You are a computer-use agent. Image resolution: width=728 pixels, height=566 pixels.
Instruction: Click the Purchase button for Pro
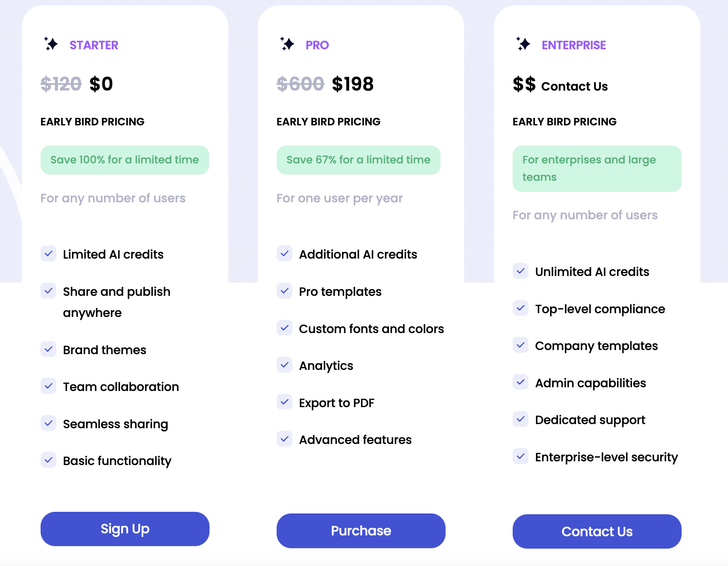361,531
